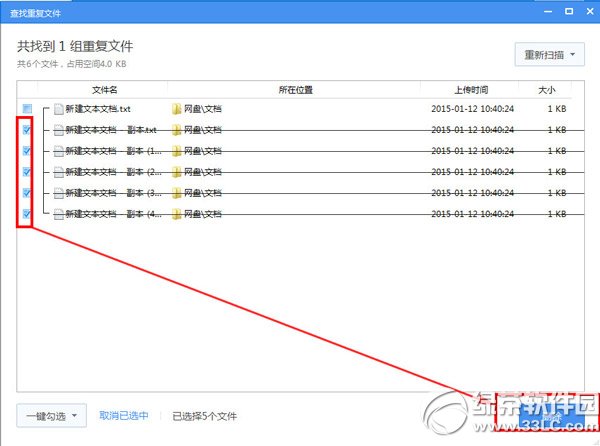The width and height of the screenshot is (600, 446).
Task: Sort by the 大小 column header
Action: [x=546, y=90]
